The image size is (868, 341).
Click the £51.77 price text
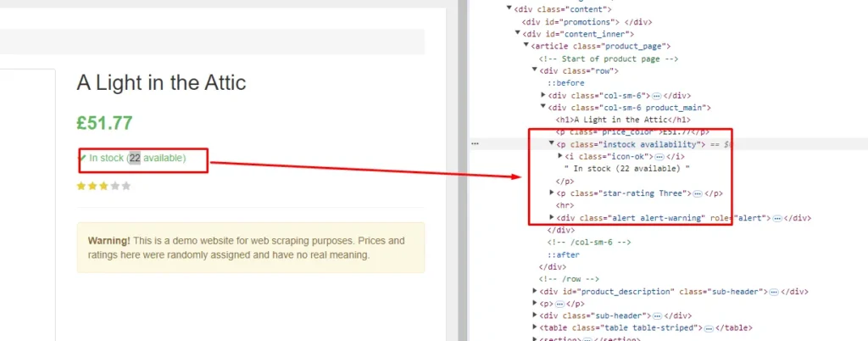point(104,123)
